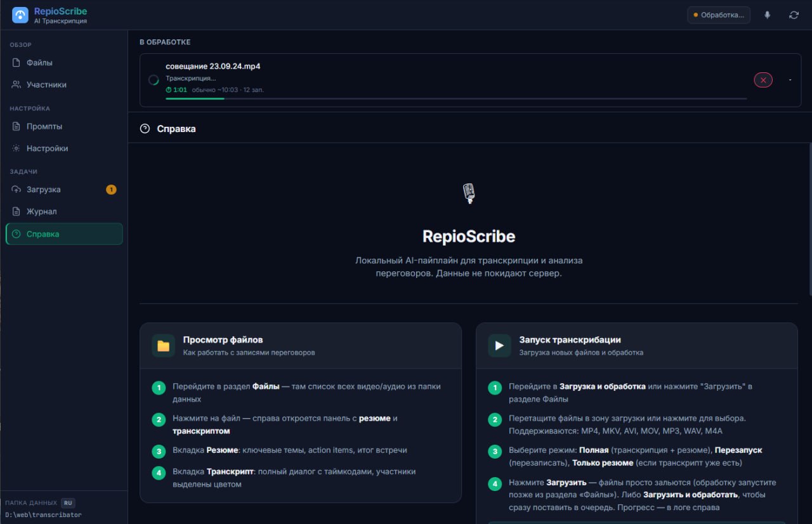Click the RepioScribe logo icon
This screenshot has height=524, width=812.
pos(20,15)
